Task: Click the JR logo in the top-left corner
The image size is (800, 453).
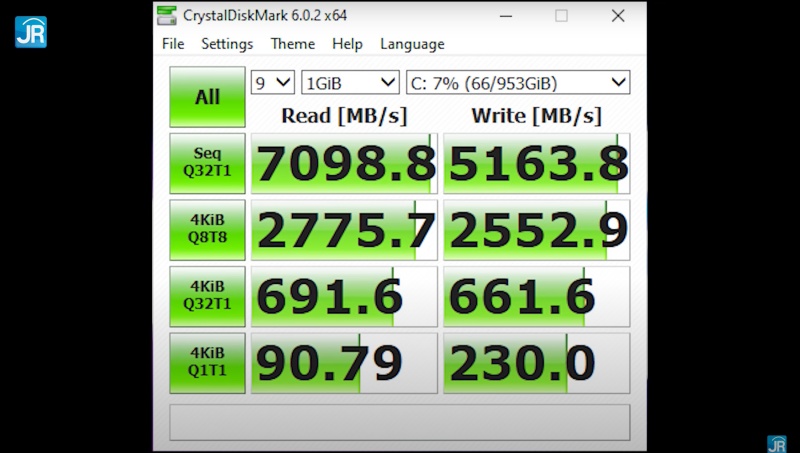Action: coord(31,32)
